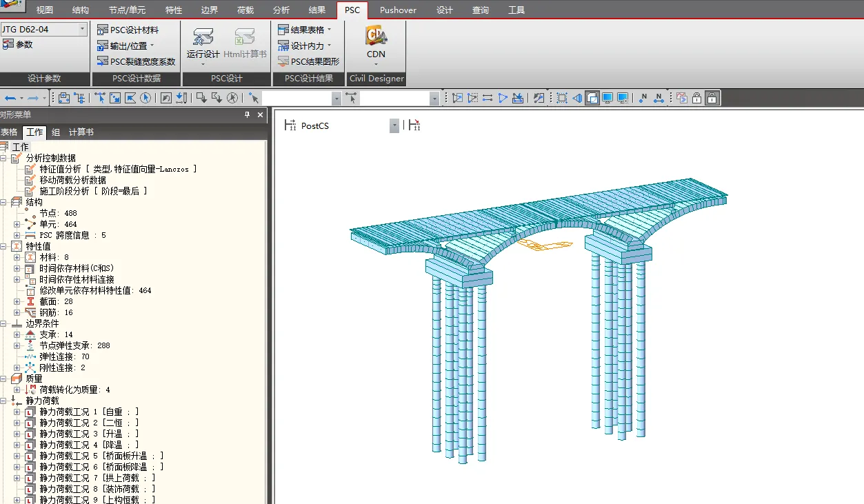Pin the 树形菜单 panel with pushpin
The width and height of the screenshot is (864, 504).
[x=248, y=115]
